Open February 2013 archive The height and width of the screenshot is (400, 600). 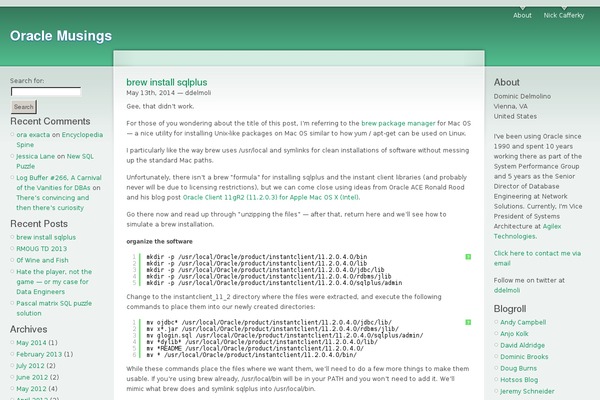39,354
